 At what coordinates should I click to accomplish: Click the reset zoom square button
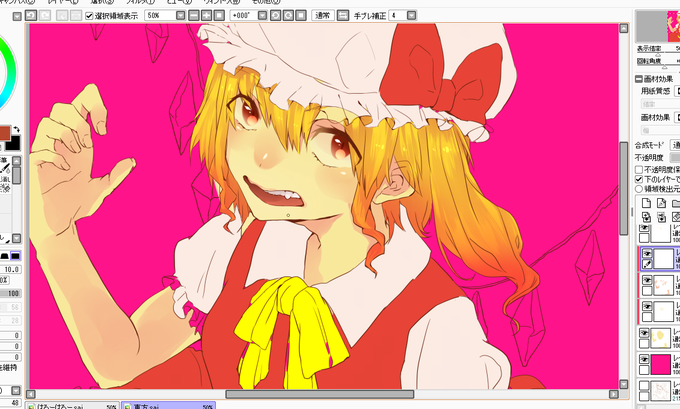coord(219,16)
